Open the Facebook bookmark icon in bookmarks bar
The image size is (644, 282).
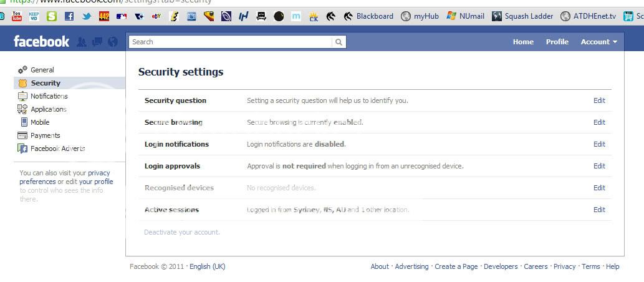(x=69, y=16)
